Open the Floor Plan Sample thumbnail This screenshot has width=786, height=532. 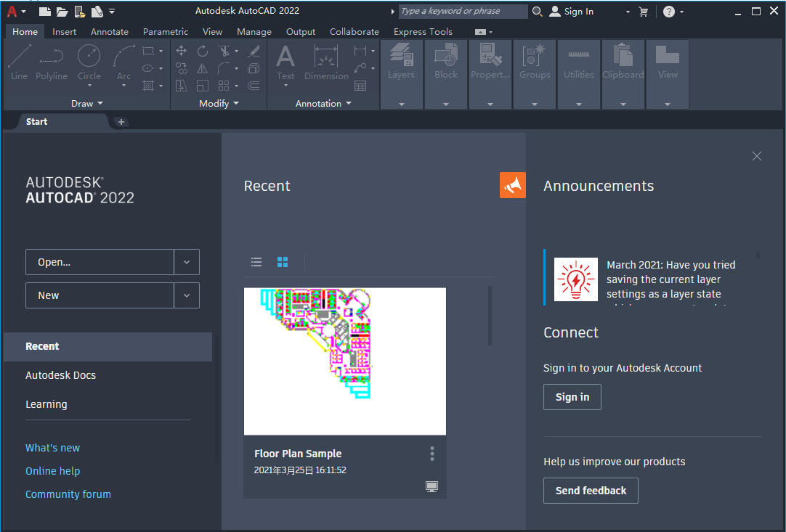pos(345,361)
